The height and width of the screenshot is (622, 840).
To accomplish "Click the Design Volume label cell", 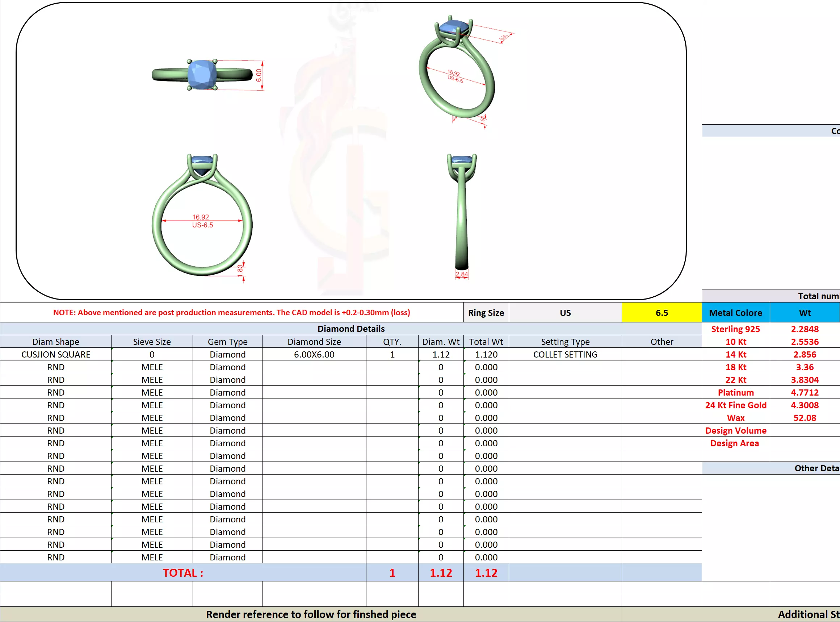I will coord(735,430).
